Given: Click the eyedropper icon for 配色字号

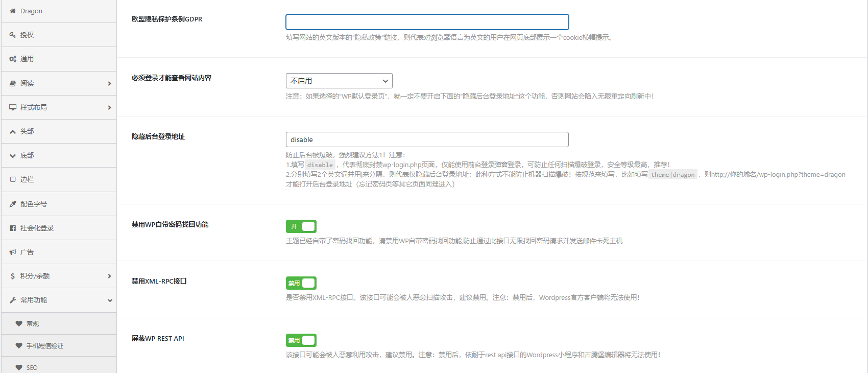Looking at the screenshot, I should point(13,204).
